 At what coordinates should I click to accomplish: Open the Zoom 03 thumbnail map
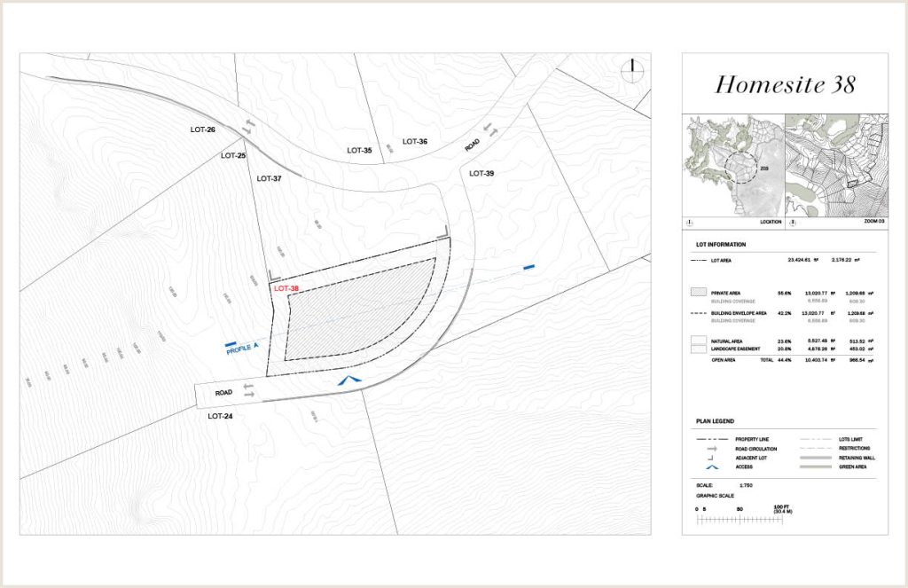835,165
